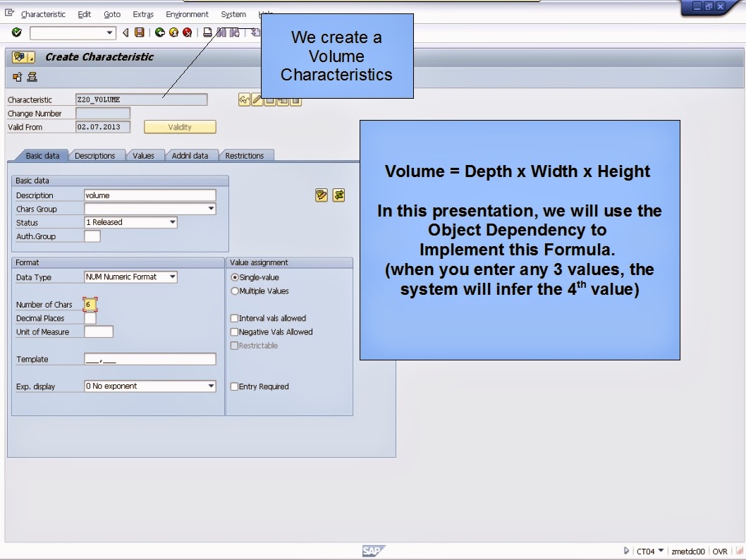Image resolution: width=746 pixels, height=560 pixels.
Task: Click the green Enter checkmark icon
Action: pos(17,32)
